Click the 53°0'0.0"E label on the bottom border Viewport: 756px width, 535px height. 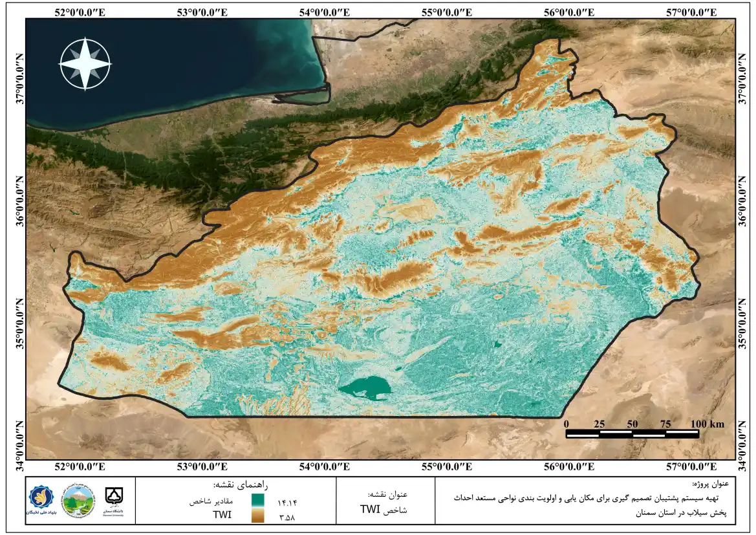pos(202,466)
